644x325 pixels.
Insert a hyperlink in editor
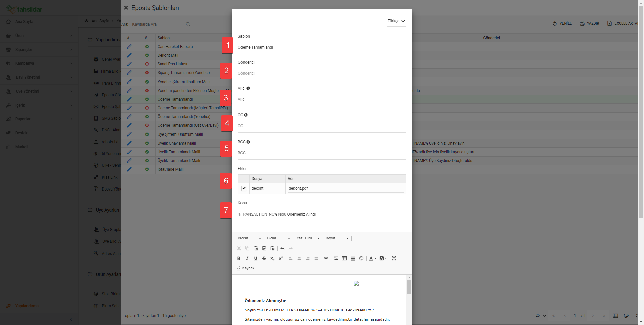tap(326, 258)
